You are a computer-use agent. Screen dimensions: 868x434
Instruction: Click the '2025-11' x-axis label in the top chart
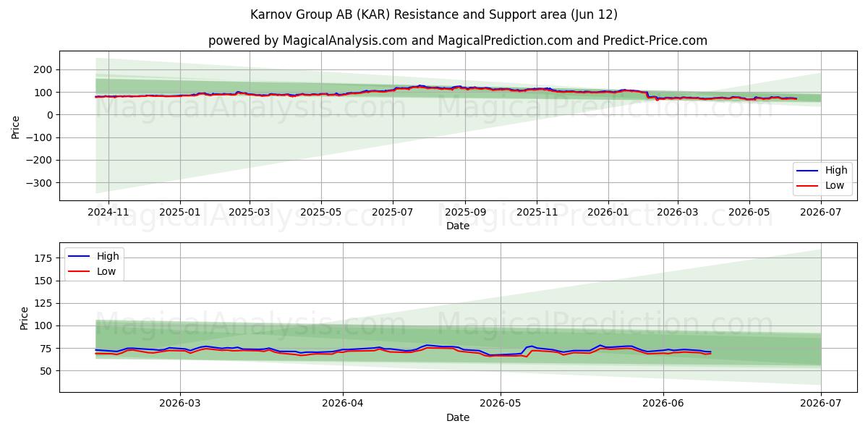point(536,213)
